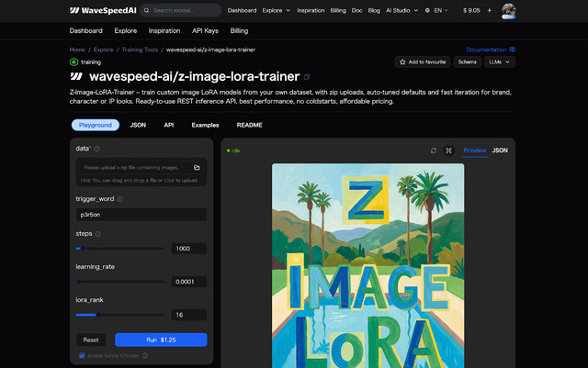Click the trigger_word input field
588x368 pixels.
141,215
